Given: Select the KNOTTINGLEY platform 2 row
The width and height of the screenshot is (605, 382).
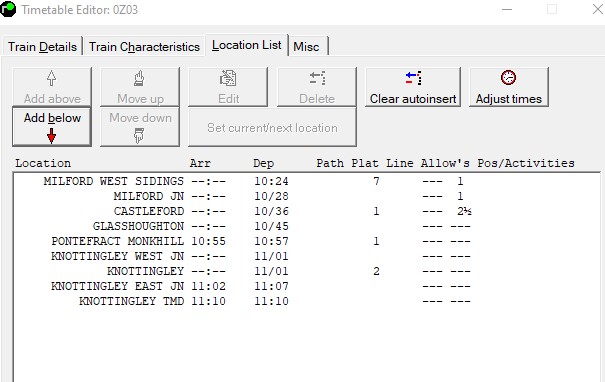Looking at the screenshot, I should 307,271.
